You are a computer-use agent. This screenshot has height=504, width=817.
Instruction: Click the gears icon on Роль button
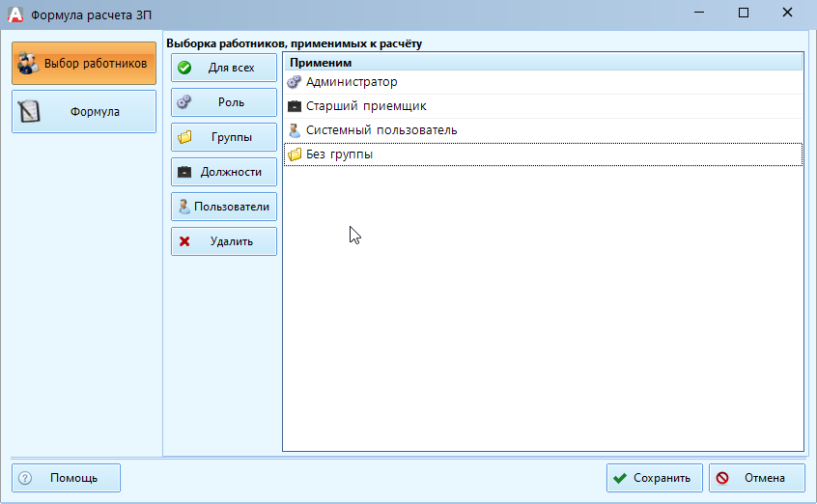(x=184, y=102)
